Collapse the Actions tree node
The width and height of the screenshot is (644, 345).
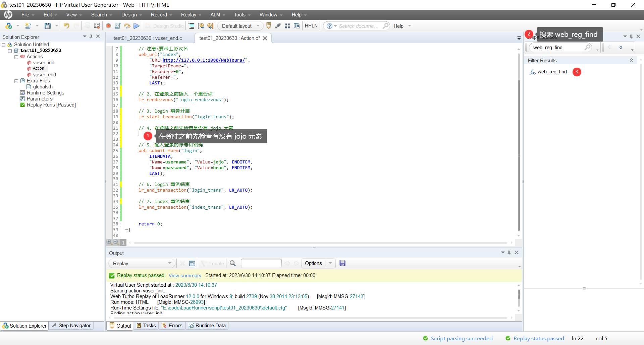16,57
